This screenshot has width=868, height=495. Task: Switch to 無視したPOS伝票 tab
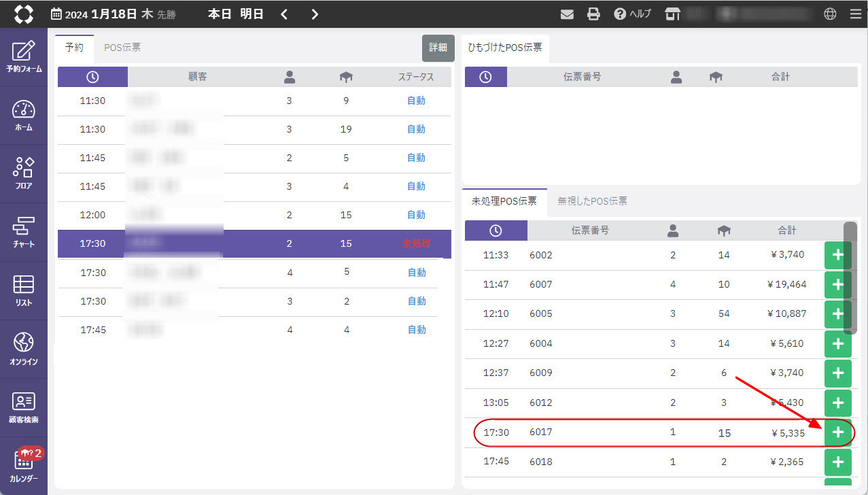click(592, 201)
